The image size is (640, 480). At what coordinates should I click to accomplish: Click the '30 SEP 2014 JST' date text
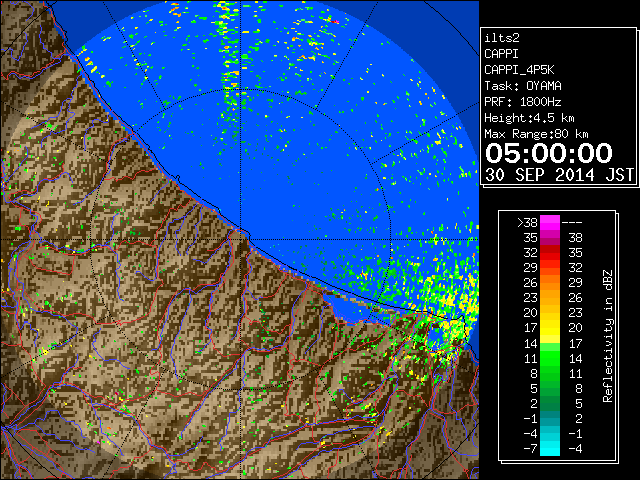560,175
